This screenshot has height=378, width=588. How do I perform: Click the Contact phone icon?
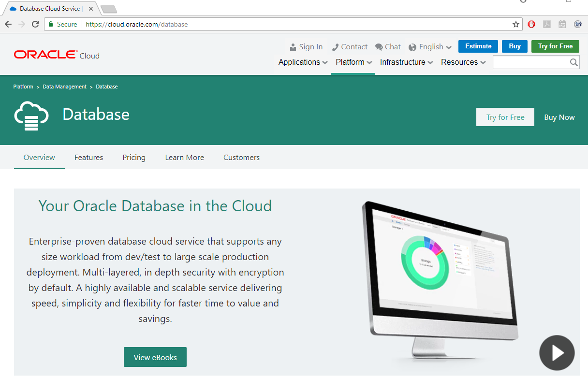tap(335, 47)
